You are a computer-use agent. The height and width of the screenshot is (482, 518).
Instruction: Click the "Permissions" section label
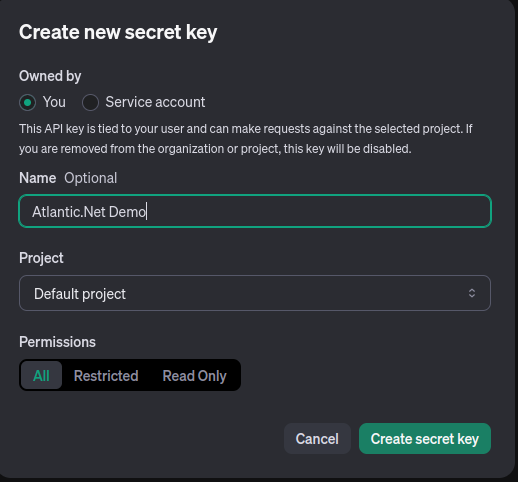pos(57,342)
